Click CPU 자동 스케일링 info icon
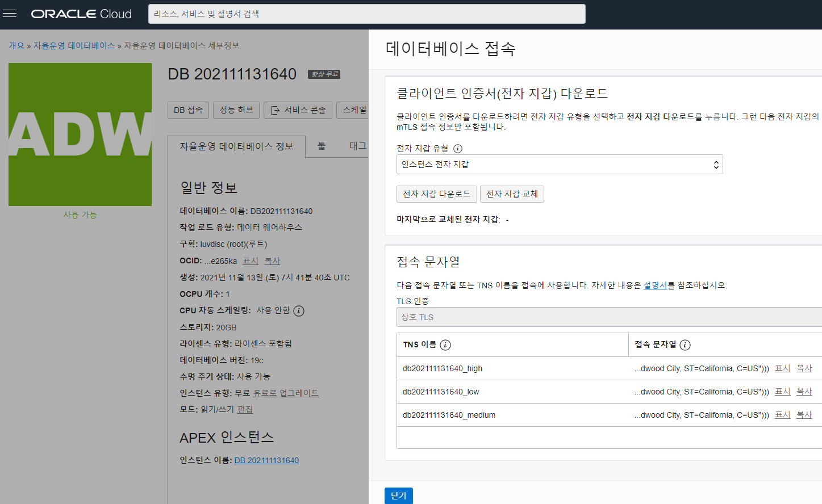This screenshot has height=504, width=822. tap(299, 311)
